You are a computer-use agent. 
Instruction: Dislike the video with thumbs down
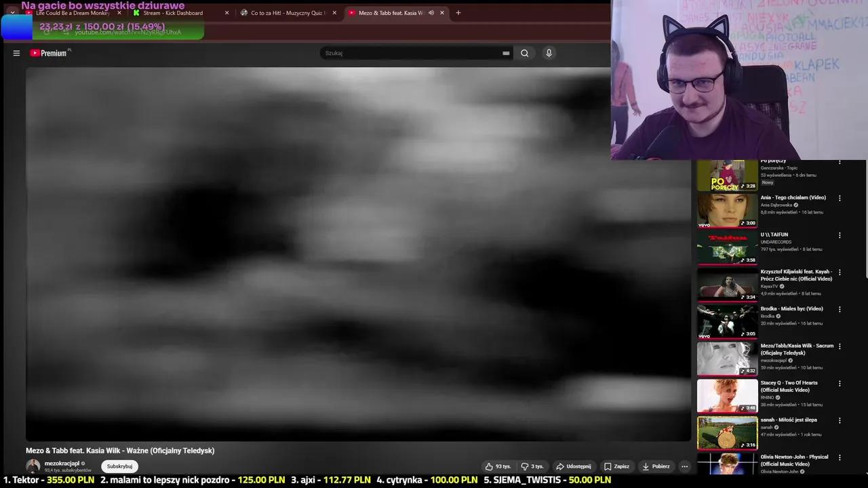click(532, 466)
